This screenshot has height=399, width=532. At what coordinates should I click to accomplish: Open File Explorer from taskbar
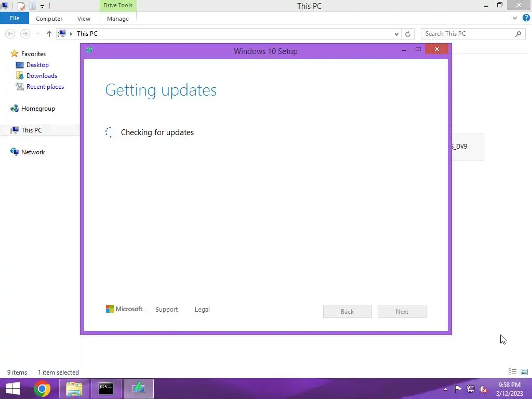pos(74,389)
